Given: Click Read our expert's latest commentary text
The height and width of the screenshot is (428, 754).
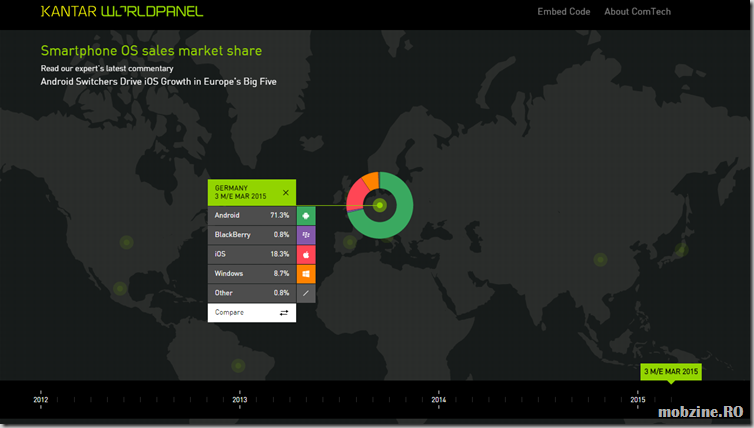Looking at the screenshot, I should pos(107,68).
